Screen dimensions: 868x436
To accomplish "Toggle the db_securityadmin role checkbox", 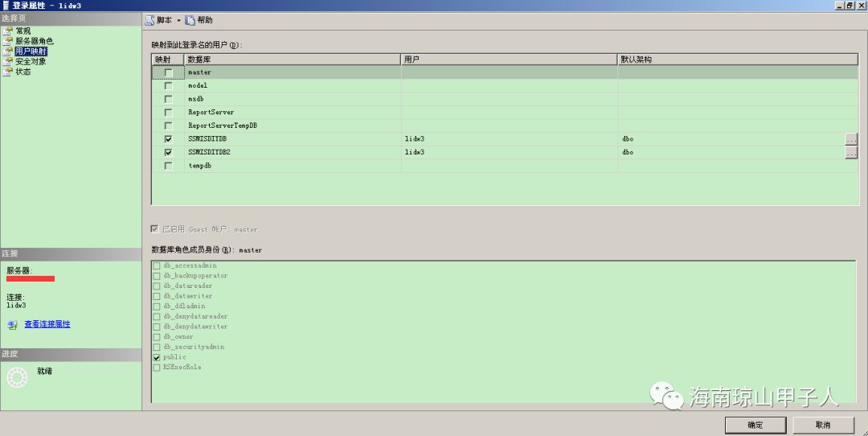I will pyautogui.click(x=157, y=347).
